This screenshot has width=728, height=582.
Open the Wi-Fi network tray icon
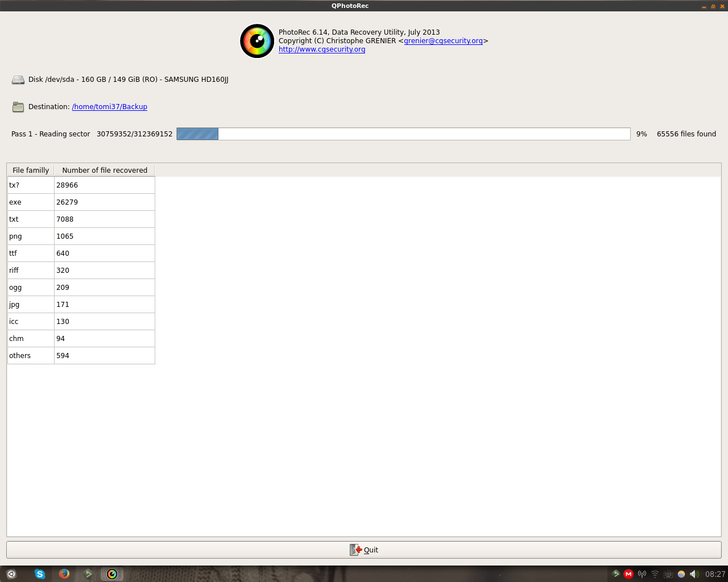point(655,574)
